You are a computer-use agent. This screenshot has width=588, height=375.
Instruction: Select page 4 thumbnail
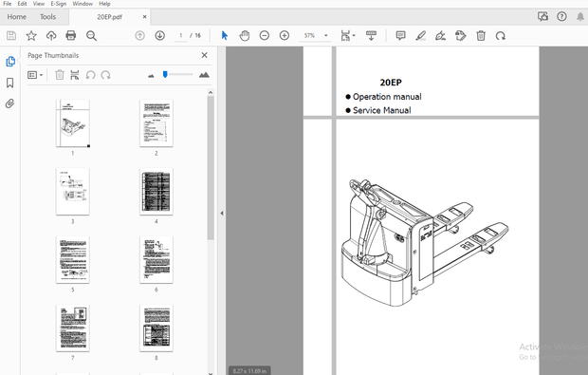(156, 192)
